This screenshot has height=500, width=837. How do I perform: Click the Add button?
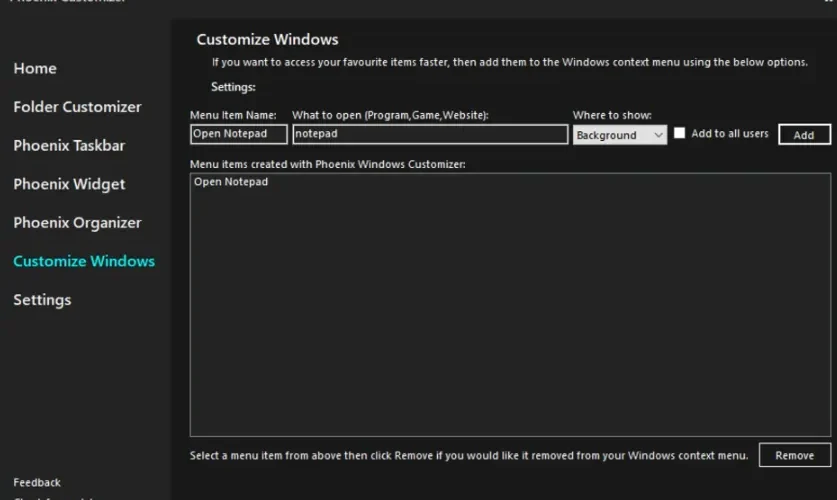804,134
